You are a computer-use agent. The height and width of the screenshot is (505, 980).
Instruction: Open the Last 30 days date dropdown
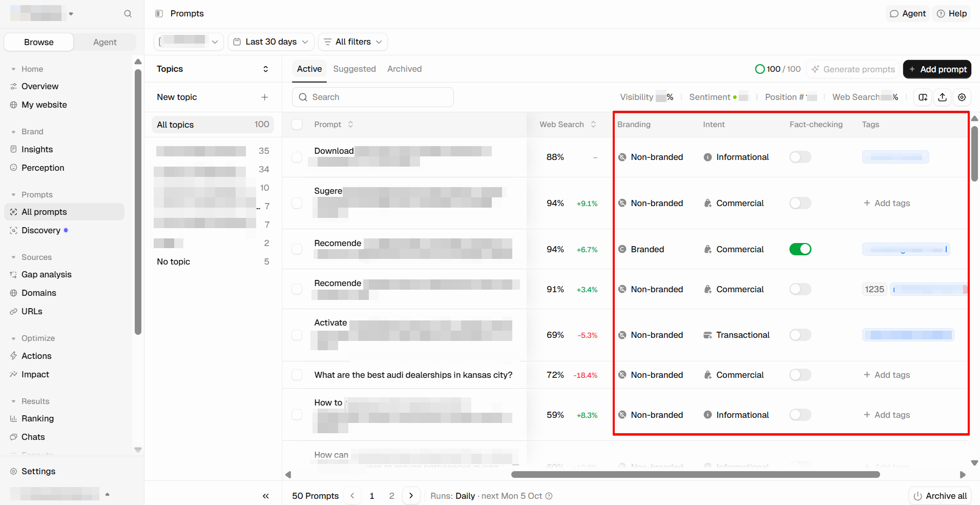(271, 42)
